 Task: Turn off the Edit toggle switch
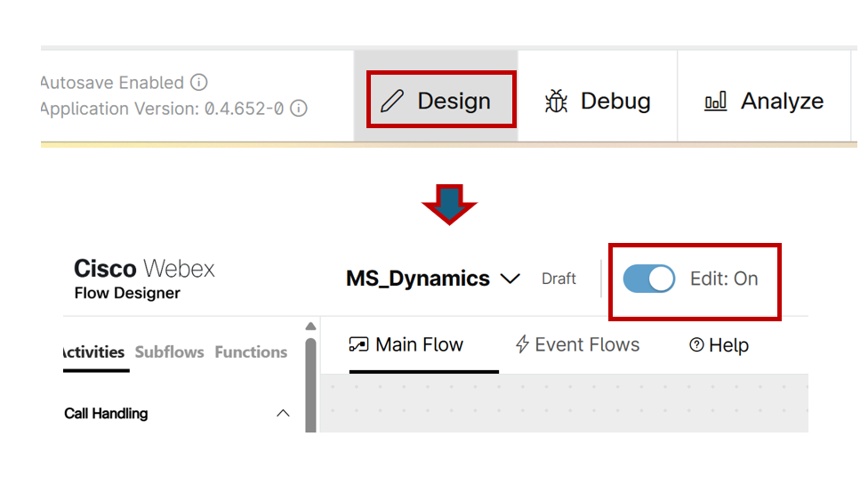648,279
